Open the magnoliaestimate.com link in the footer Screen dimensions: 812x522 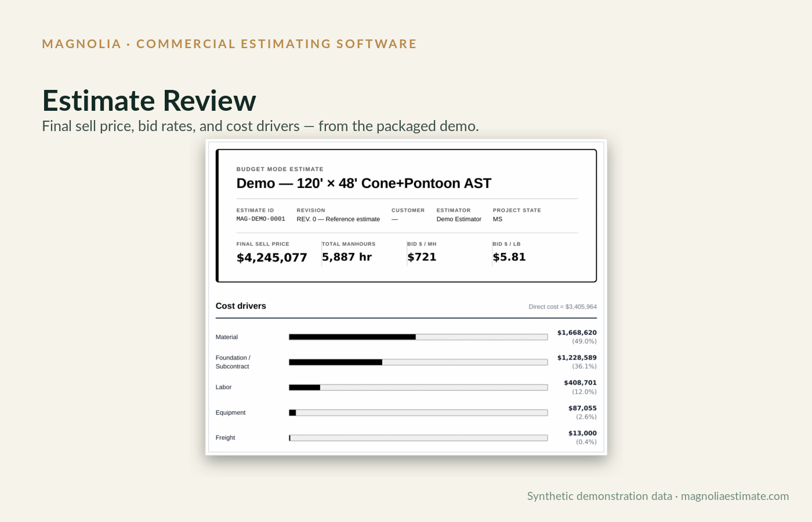pos(735,496)
